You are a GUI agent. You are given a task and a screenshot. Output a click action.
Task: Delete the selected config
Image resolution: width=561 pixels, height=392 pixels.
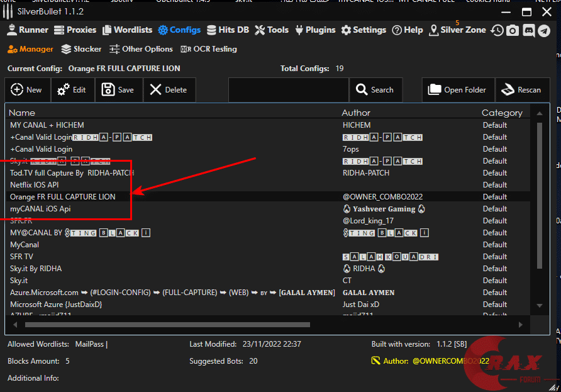(x=169, y=90)
